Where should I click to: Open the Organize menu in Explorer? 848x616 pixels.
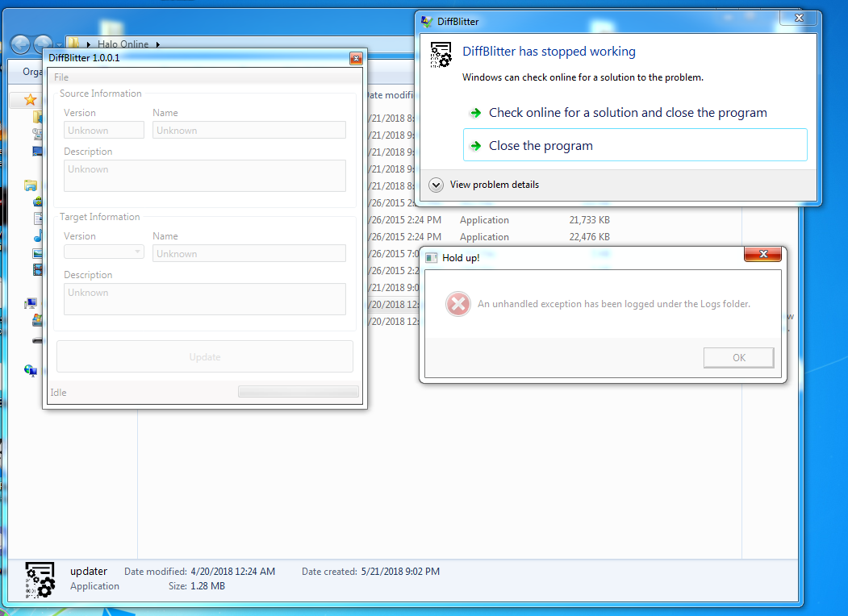coord(32,71)
